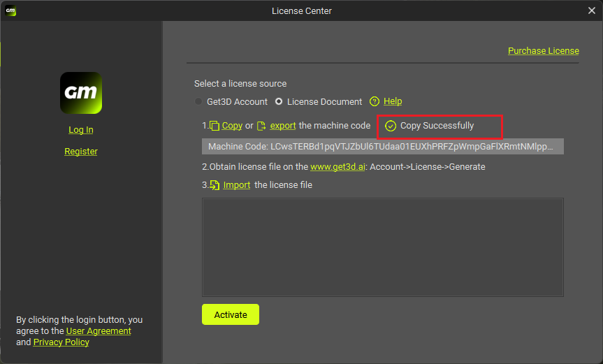Click the Copy text link
This screenshot has width=603, height=364.
pyautogui.click(x=232, y=126)
